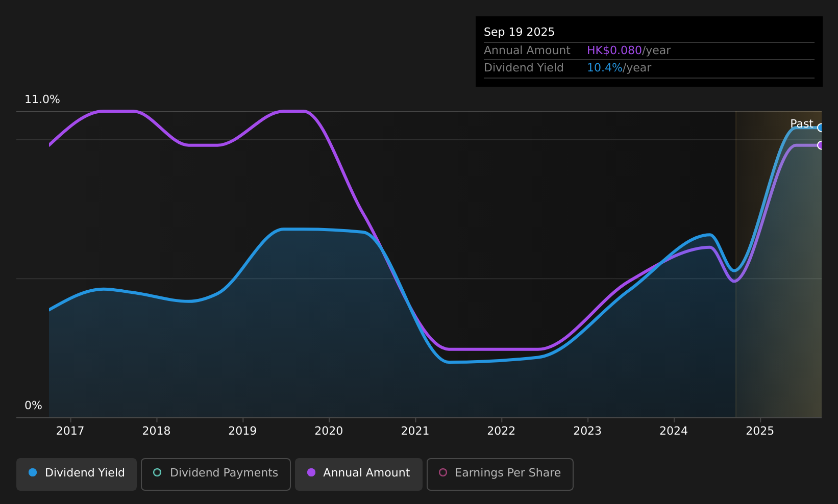Enable the Earnings Per Share series
Image resolution: width=838 pixels, height=504 pixels.
pos(500,474)
